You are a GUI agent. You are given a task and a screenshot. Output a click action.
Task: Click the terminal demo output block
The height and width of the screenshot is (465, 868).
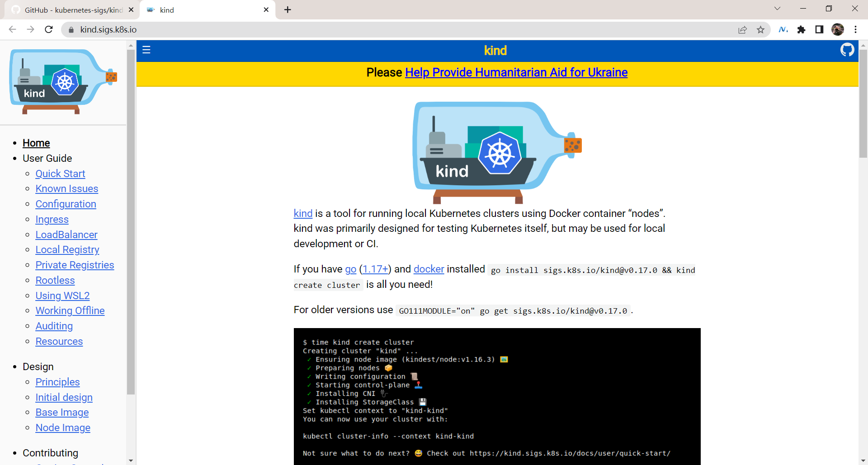tap(497, 396)
